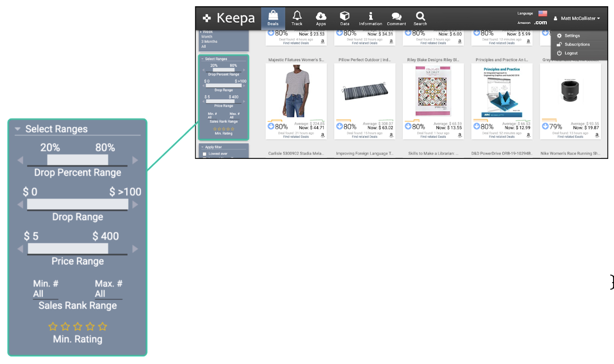Collapse the Matt McCallister account dropdown
Image resolution: width=614 pixels, height=364 pixels.
[576, 18]
